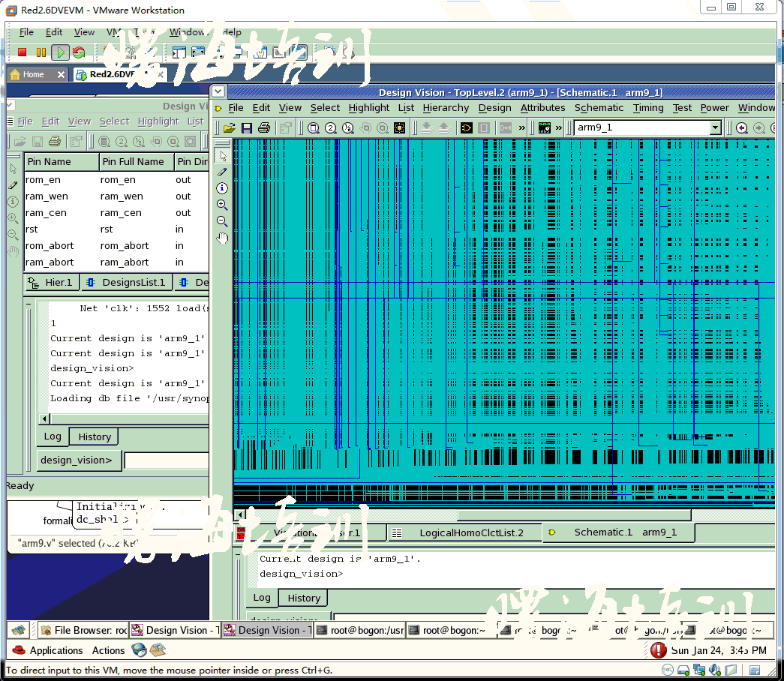This screenshot has width=784, height=681.
Task: Select DesignsList.1 in the lower panel
Action: 125,283
